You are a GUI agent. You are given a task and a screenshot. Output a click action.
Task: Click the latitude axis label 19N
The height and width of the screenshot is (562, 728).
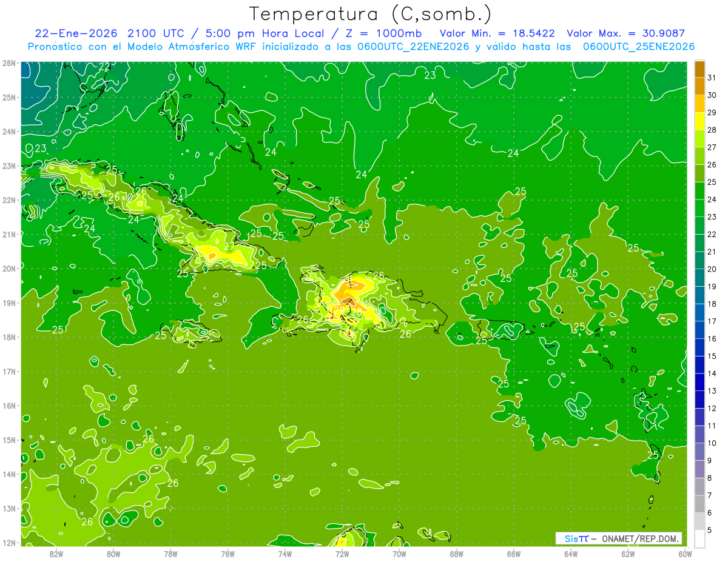(x=9, y=303)
